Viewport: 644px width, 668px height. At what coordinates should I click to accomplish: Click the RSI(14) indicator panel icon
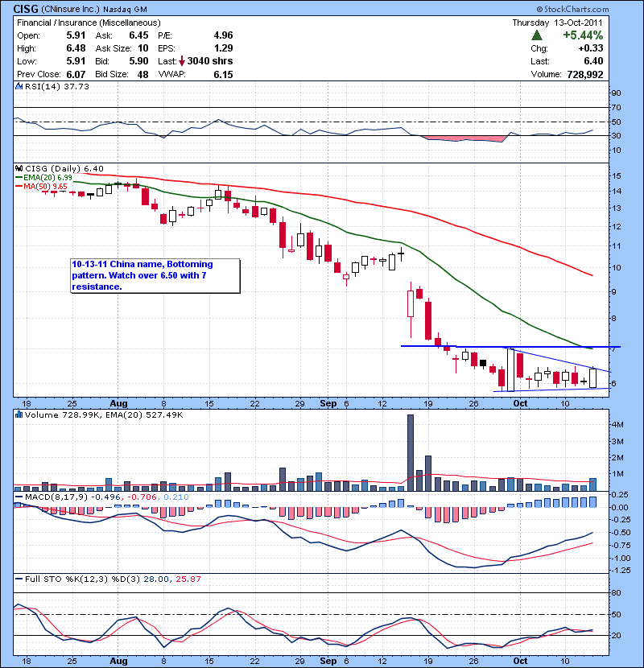pos(19,86)
